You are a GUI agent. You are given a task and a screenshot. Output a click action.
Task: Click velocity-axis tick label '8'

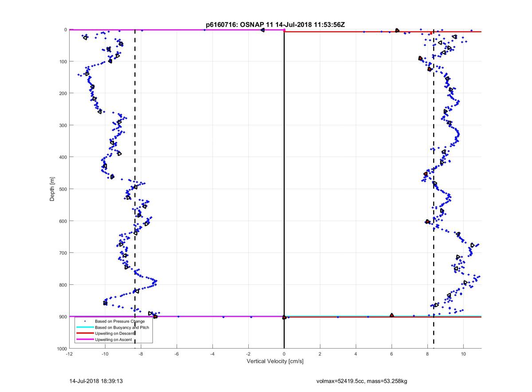coord(427,354)
